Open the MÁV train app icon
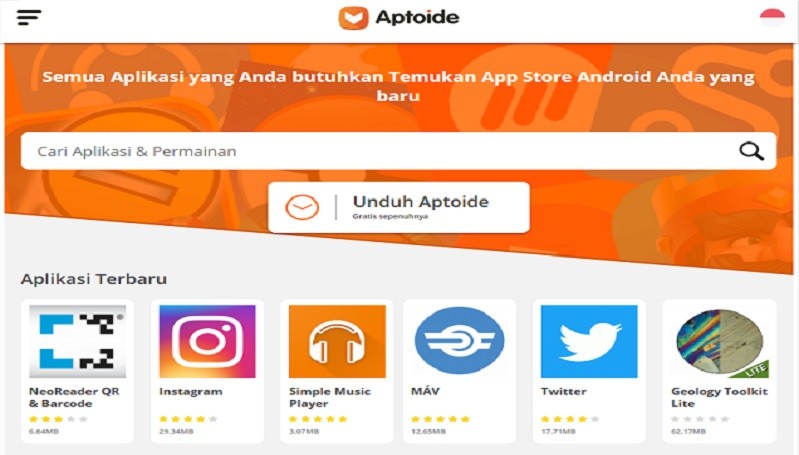 (460, 341)
